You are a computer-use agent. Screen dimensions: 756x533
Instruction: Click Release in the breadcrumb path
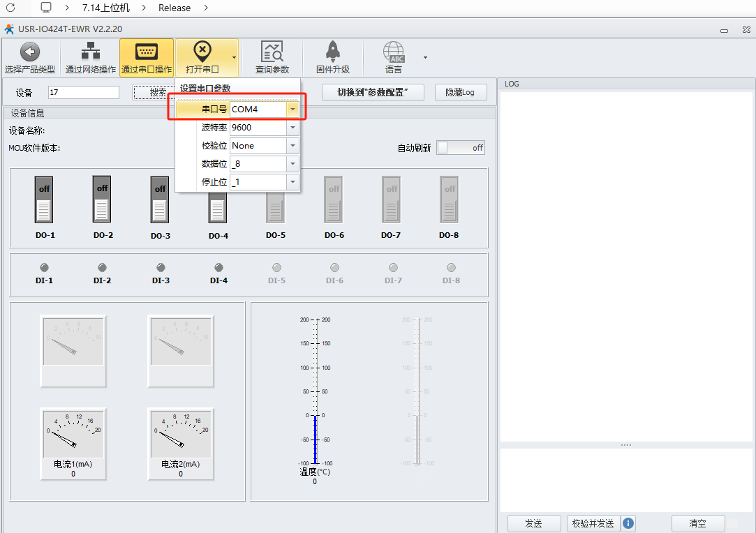(175, 8)
